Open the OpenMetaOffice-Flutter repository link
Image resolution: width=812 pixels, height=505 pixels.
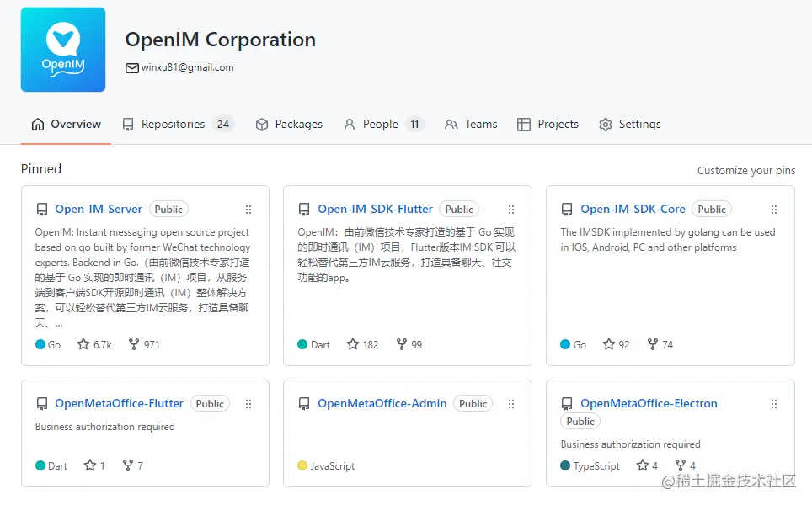[x=119, y=404]
